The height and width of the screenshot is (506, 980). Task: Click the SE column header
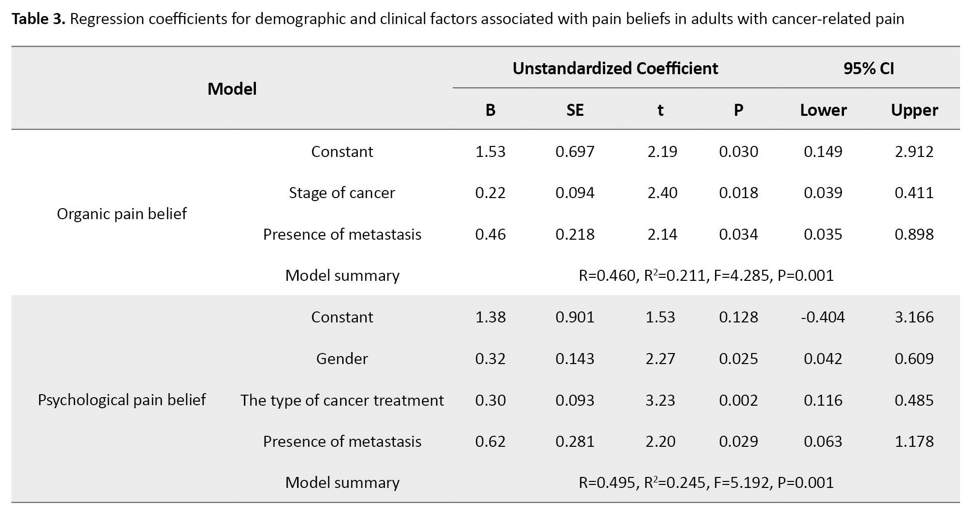pos(575,110)
